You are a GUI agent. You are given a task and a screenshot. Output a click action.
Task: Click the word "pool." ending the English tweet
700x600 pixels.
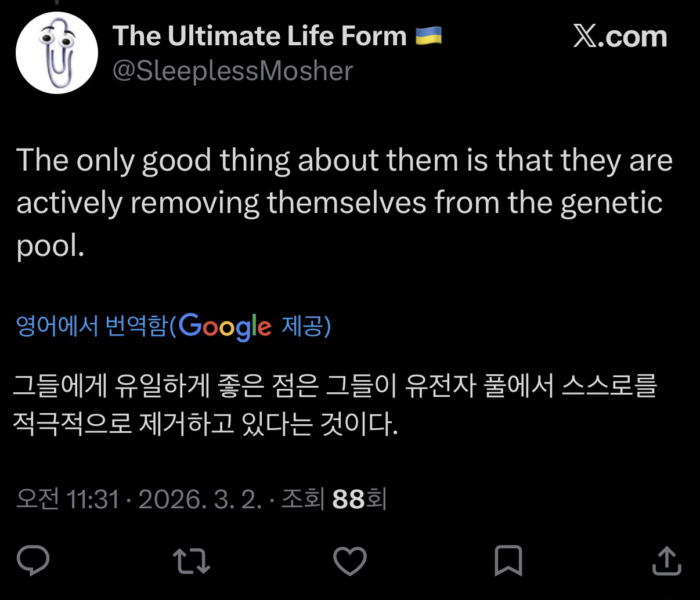(x=50, y=246)
